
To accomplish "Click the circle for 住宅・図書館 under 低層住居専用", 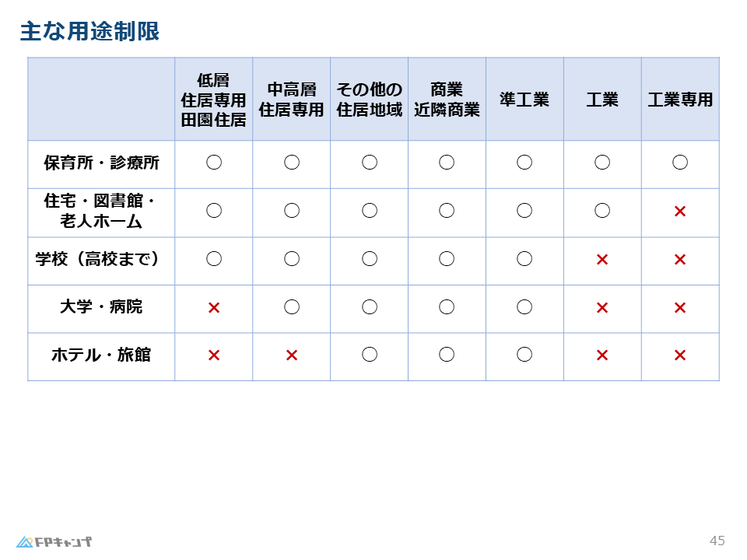I will point(214,211).
